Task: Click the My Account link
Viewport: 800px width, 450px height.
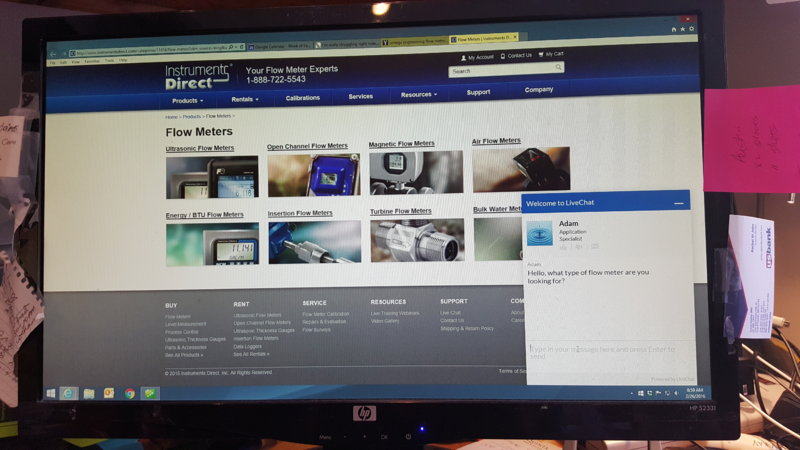Action: 478,56
